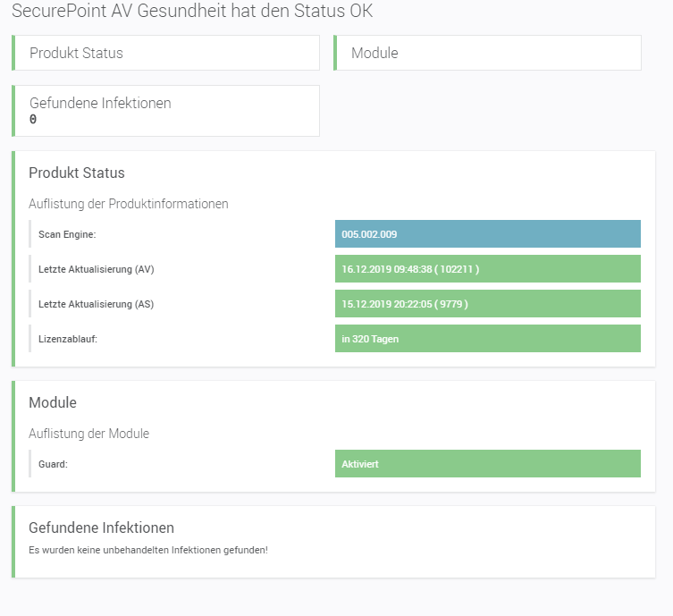673x616 pixels.
Task: Click the no untreated infections found message
Action: pos(148,550)
